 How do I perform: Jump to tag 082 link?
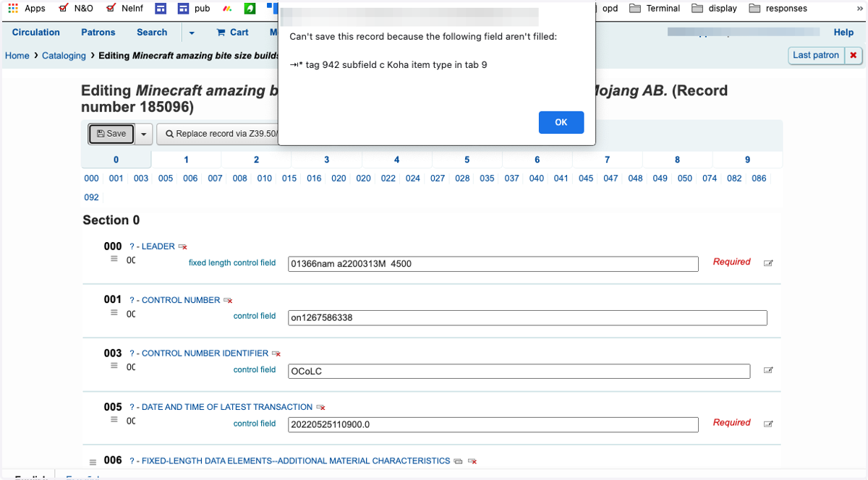[734, 179]
